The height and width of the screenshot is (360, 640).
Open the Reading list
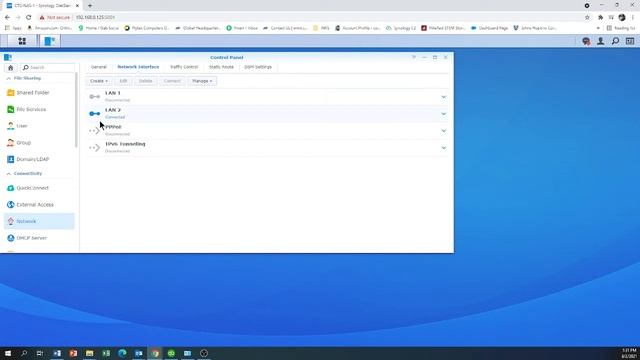click(621, 28)
